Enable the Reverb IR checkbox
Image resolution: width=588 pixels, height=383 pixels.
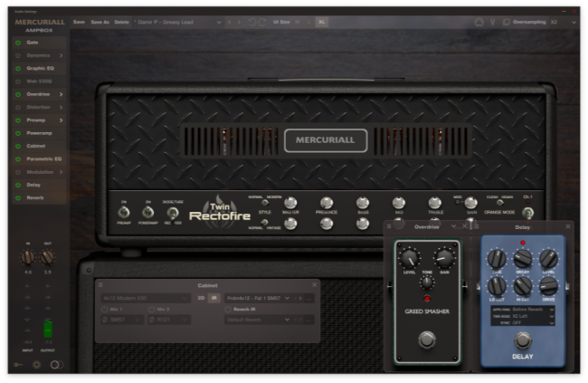(229, 309)
